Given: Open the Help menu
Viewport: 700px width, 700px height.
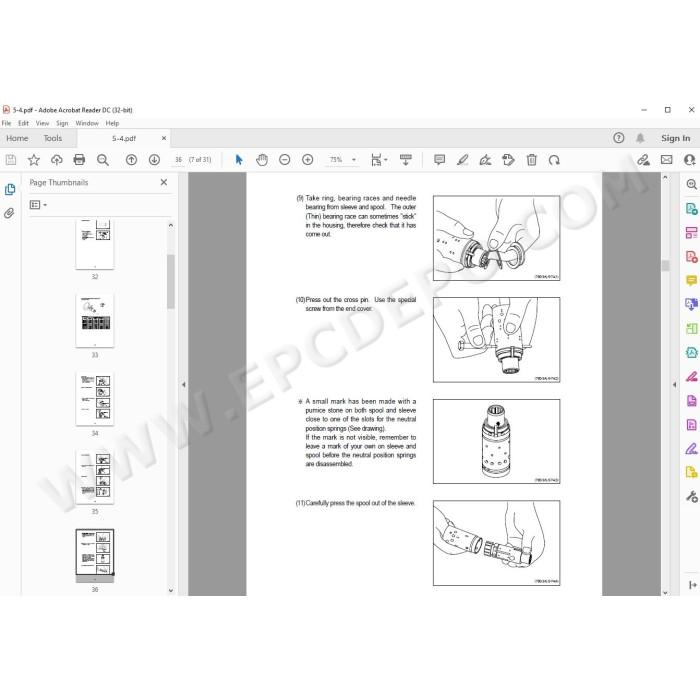Looking at the screenshot, I should pyautogui.click(x=112, y=123).
